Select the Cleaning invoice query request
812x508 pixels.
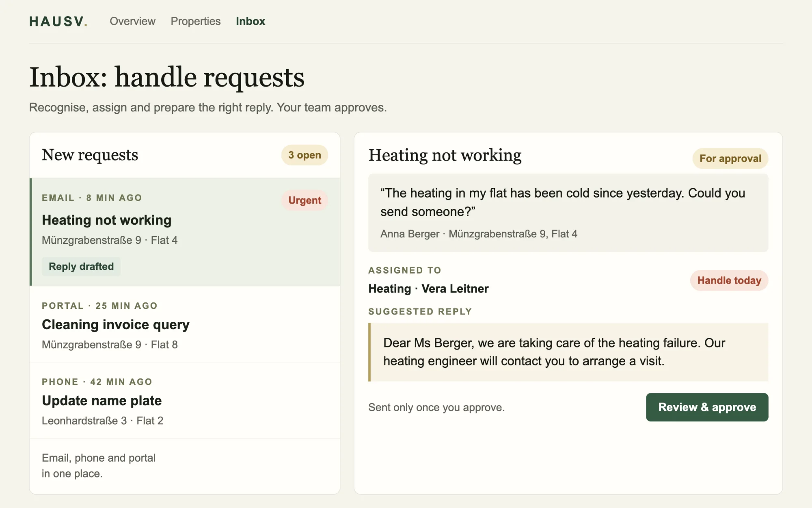(x=185, y=324)
